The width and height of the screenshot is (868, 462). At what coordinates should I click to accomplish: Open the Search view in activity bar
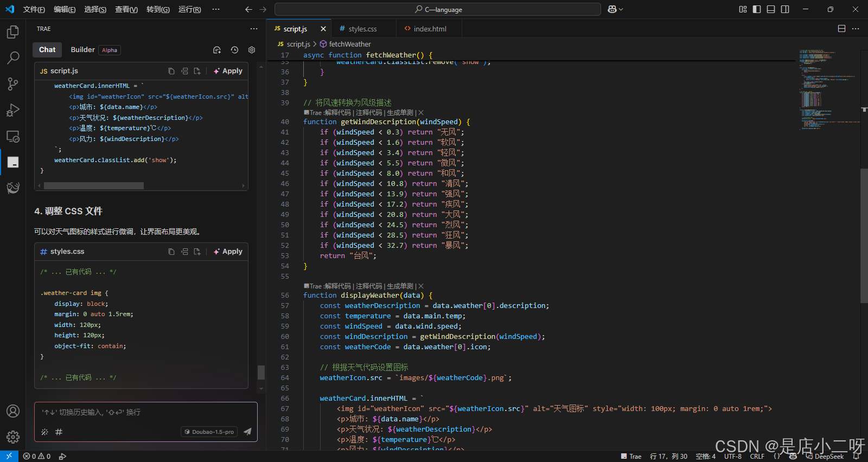coord(12,57)
